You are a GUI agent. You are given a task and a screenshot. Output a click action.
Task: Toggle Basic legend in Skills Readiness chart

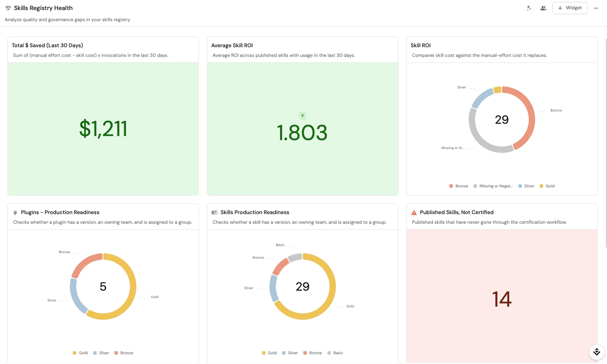(335, 353)
